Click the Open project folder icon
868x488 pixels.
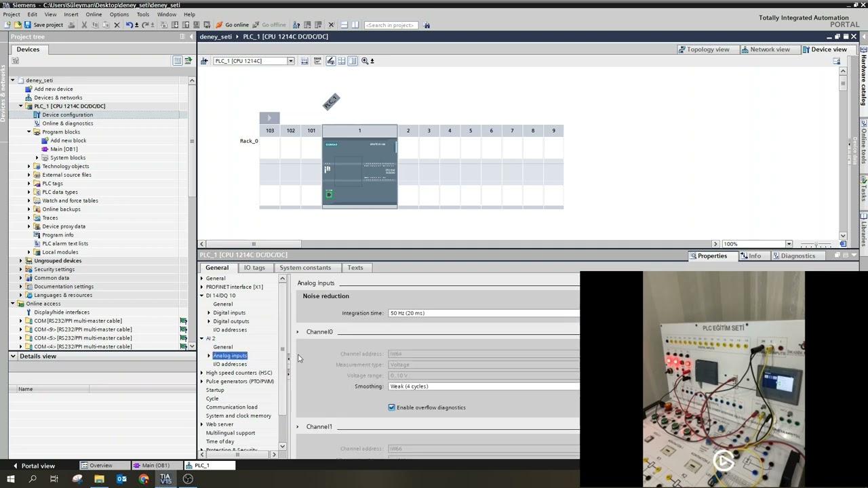tap(17, 25)
